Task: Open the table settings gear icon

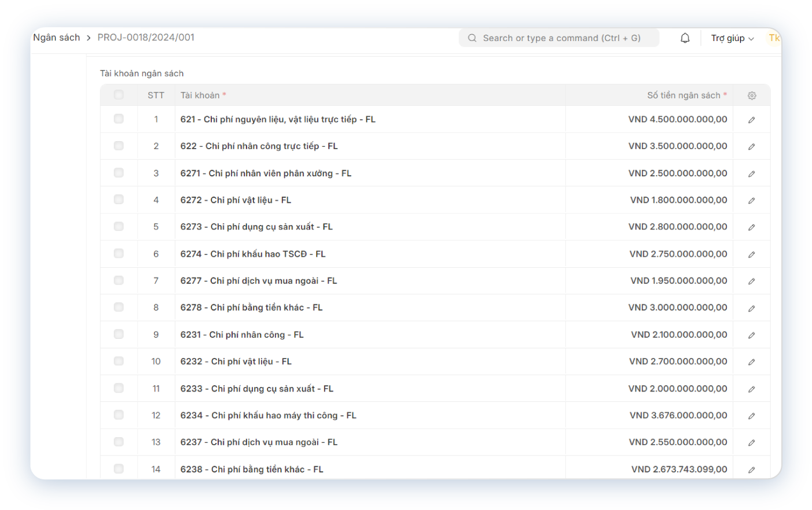Action: tap(752, 95)
